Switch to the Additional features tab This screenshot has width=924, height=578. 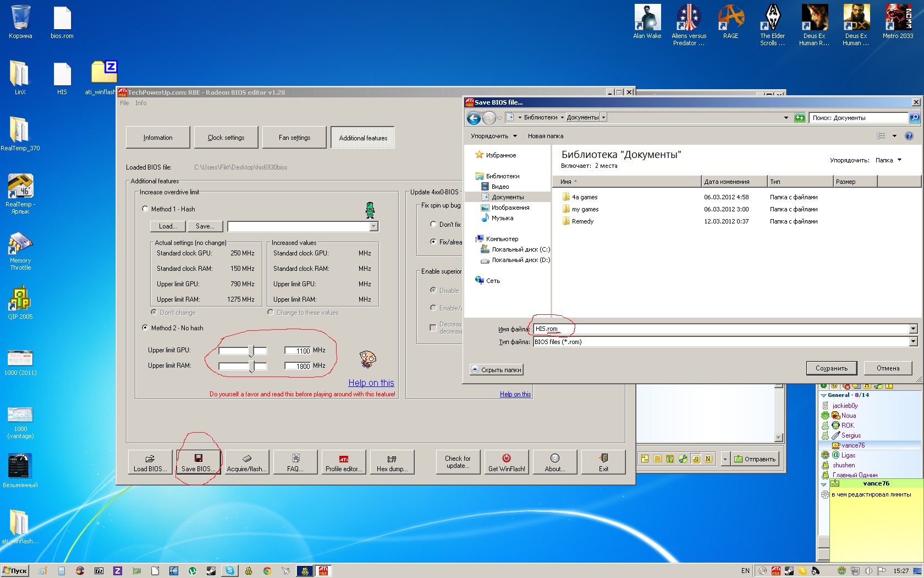363,138
